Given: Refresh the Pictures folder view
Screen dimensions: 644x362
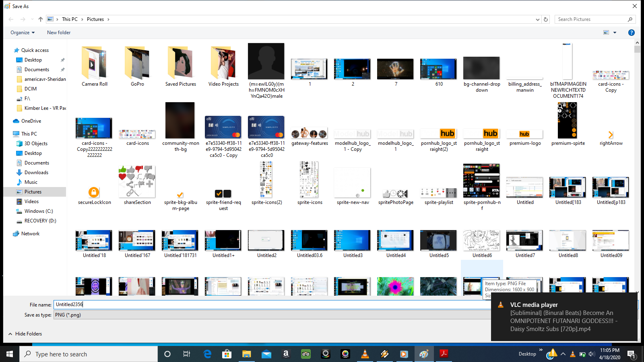Looking at the screenshot, I should [x=546, y=19].
